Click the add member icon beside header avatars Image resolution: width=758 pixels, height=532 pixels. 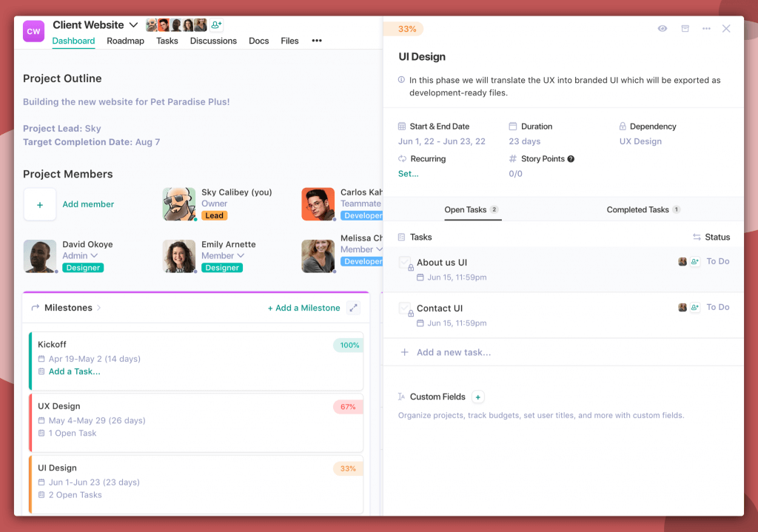click(x=216, y=24)
